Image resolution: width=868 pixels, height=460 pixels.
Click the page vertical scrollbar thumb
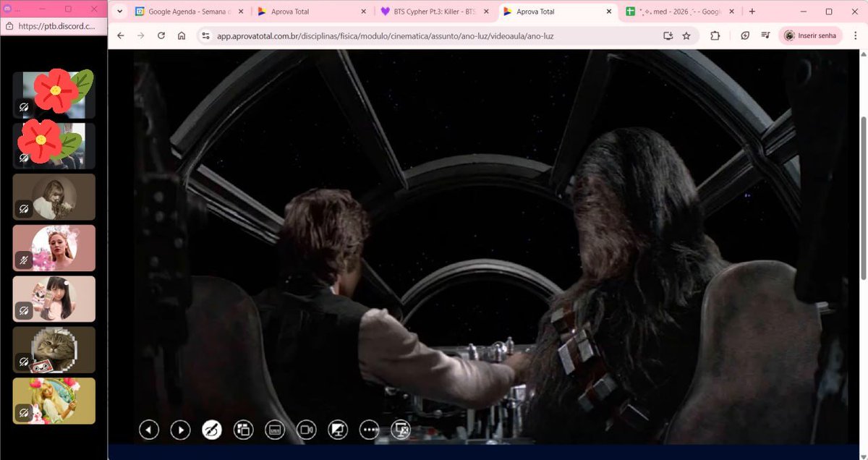click(x=864, y=197)
